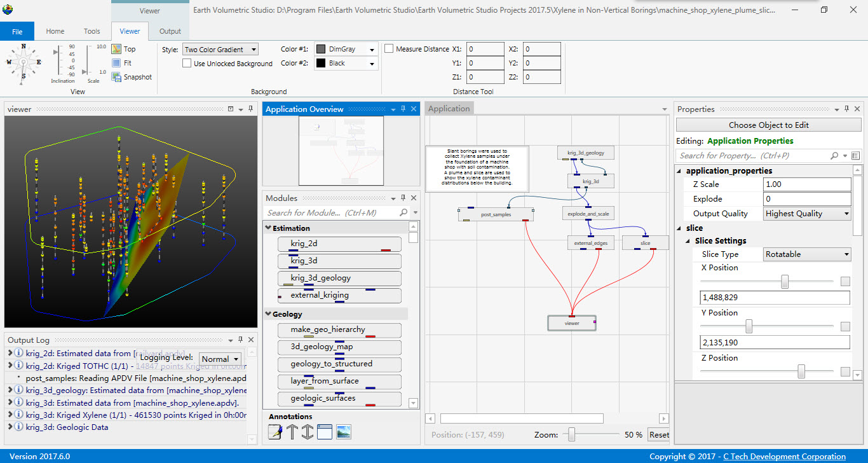Click the property search magnifier icon

click(x=834, y=155)
